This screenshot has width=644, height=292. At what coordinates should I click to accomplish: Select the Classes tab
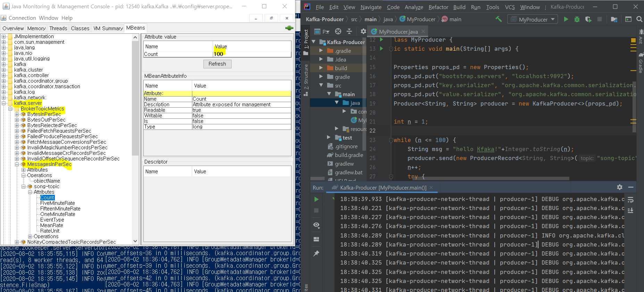point(80,28)
